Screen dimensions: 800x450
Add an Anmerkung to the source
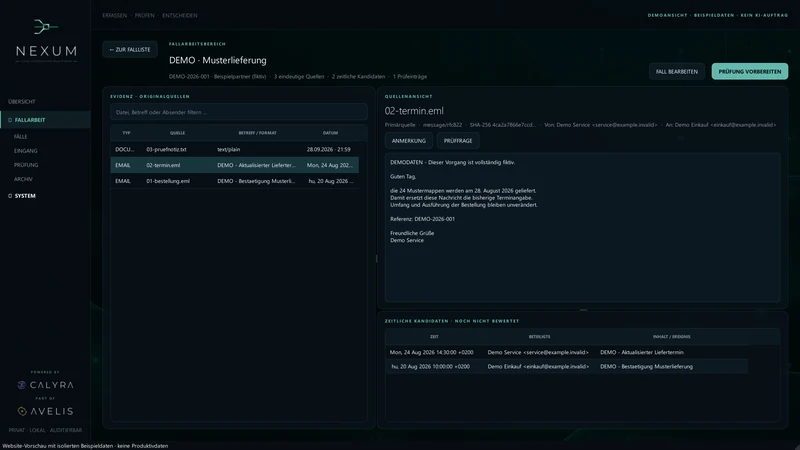(x=409, y=141)
